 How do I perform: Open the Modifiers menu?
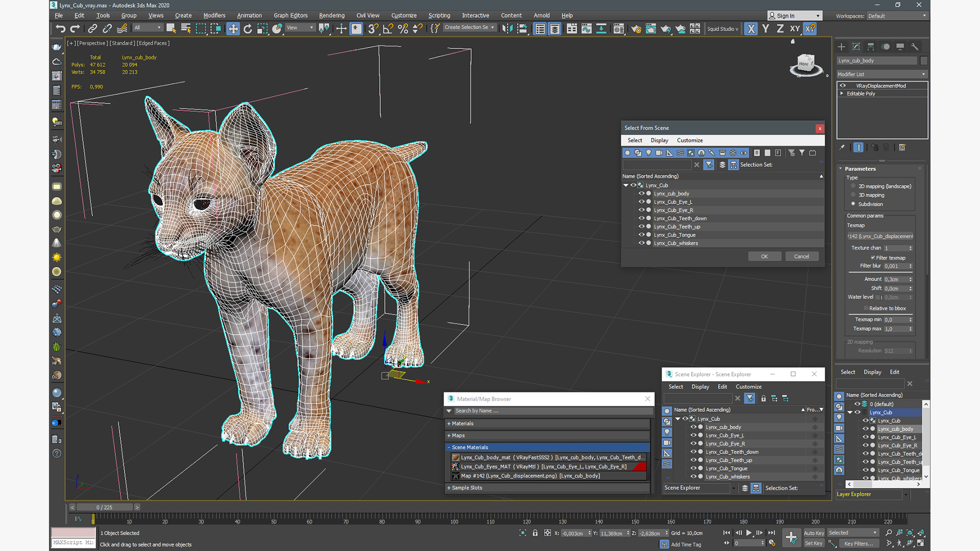coord(214,15)
